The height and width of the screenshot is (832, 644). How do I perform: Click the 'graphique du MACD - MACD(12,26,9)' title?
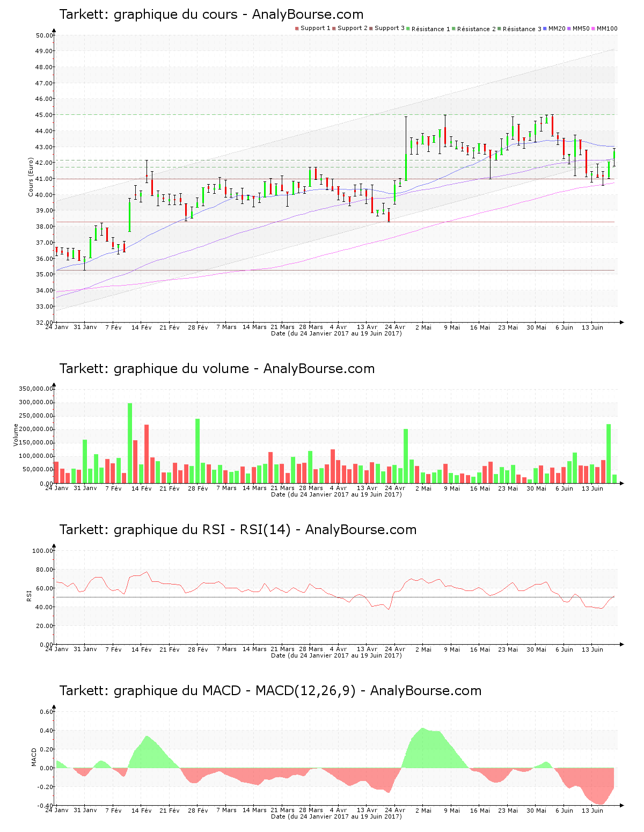click(x=270, y=691)
